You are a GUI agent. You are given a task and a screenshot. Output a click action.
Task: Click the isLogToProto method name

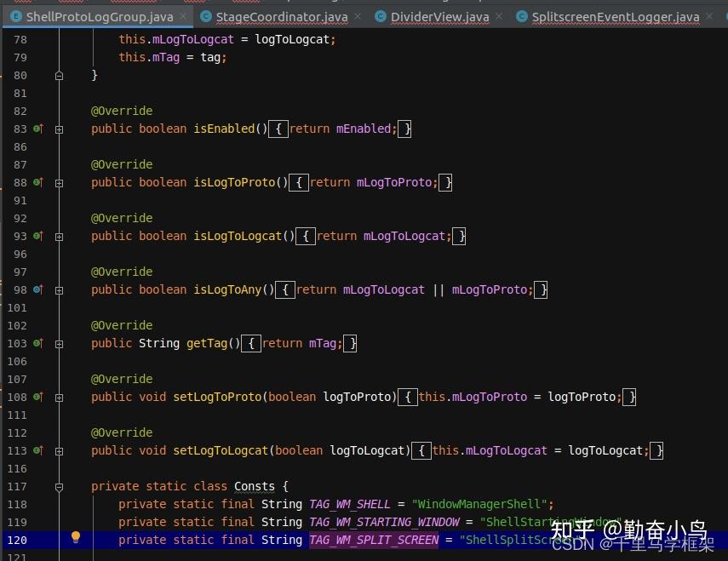pyautogui.click(x=234, y=182)
